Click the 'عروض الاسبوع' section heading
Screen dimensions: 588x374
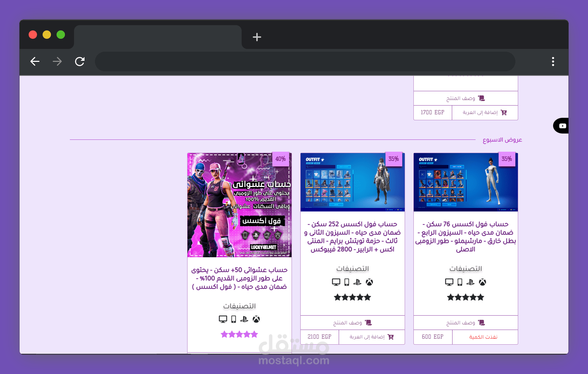pos(502,140)
